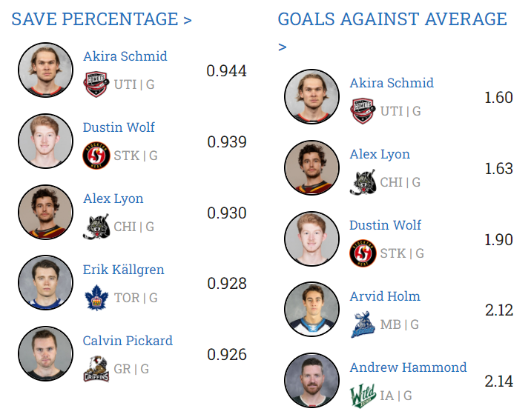Click the Chicago Wolves logo under Goals Against Average
The image size is (531, 420).
coord(363,182)
